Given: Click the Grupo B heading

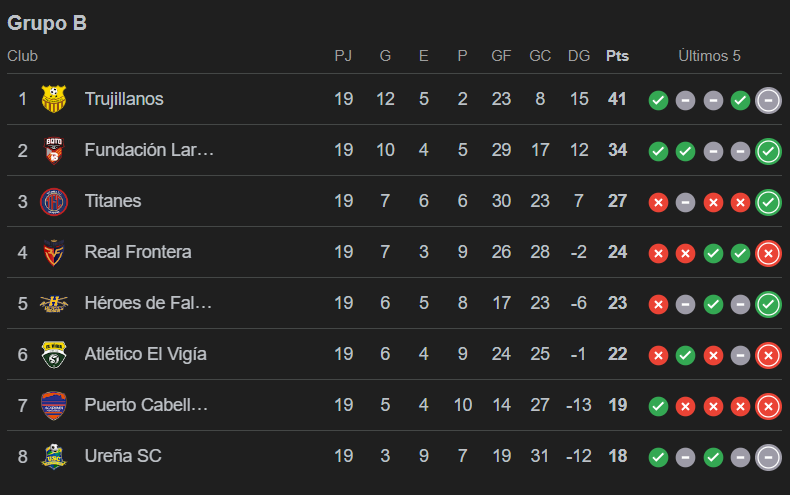Looking at the screenshot, I should (x=47, y=23).
